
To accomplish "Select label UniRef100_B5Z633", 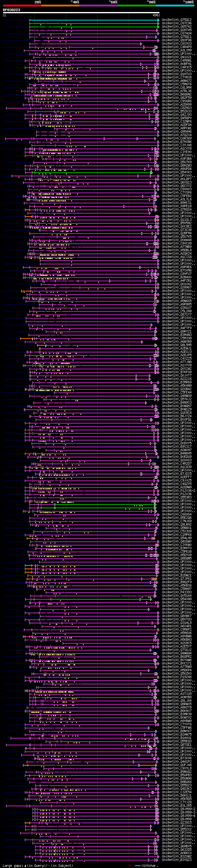I will [x=177, y=111].
